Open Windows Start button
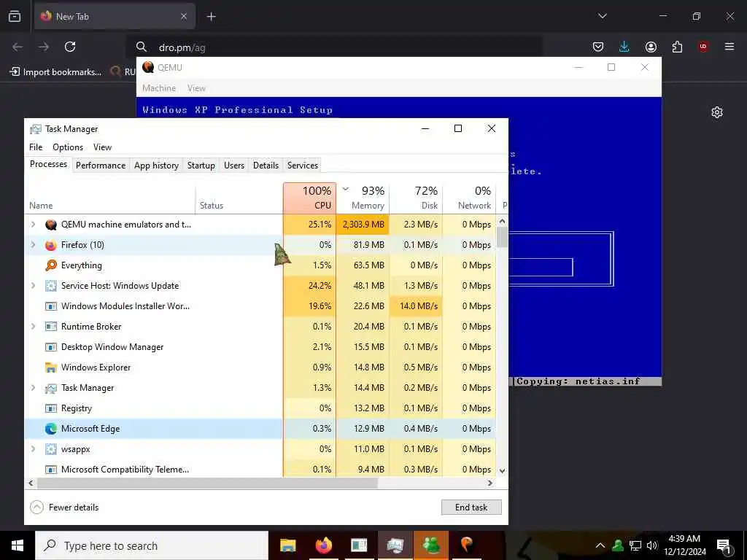The width and height of the screenshot is (747, 560). tap(18, 545)
